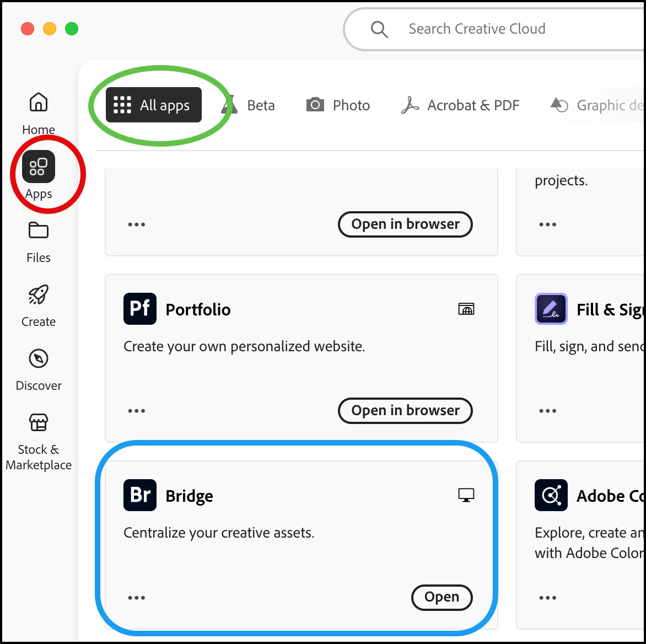Open more options on the projects card

[x=547, y=224]
